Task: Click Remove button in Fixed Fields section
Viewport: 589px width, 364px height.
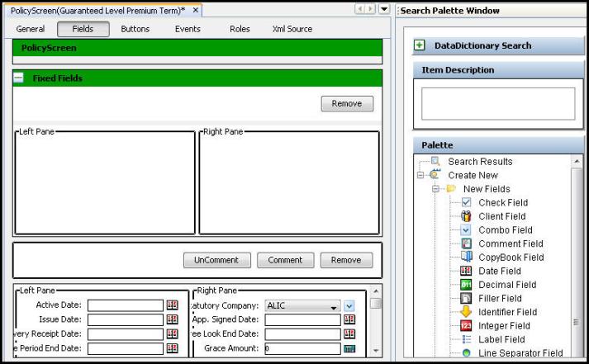Action: click(x=347, y=103)
